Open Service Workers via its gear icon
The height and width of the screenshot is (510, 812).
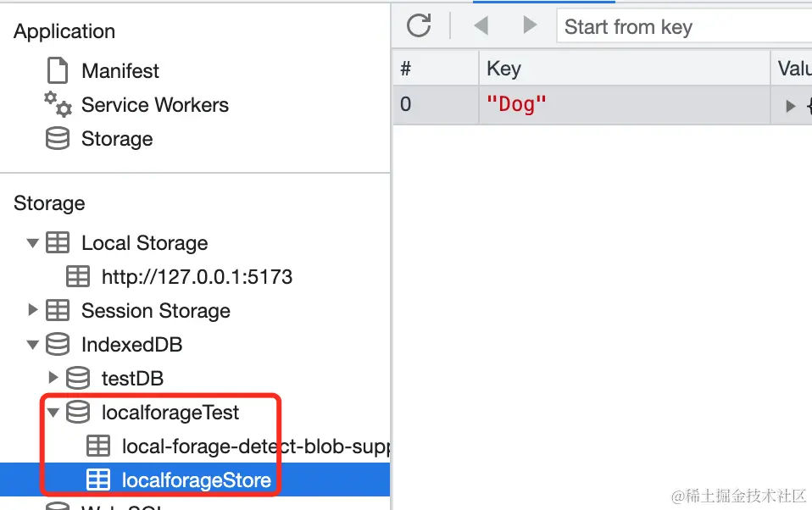56,104
